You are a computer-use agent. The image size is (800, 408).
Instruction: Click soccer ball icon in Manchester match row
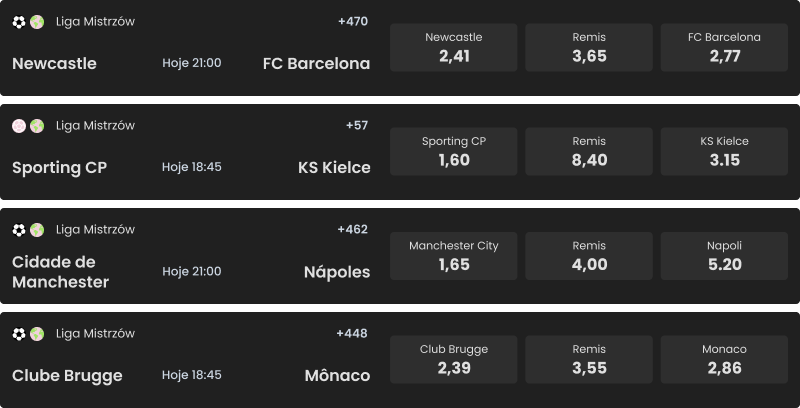(19, 230)
